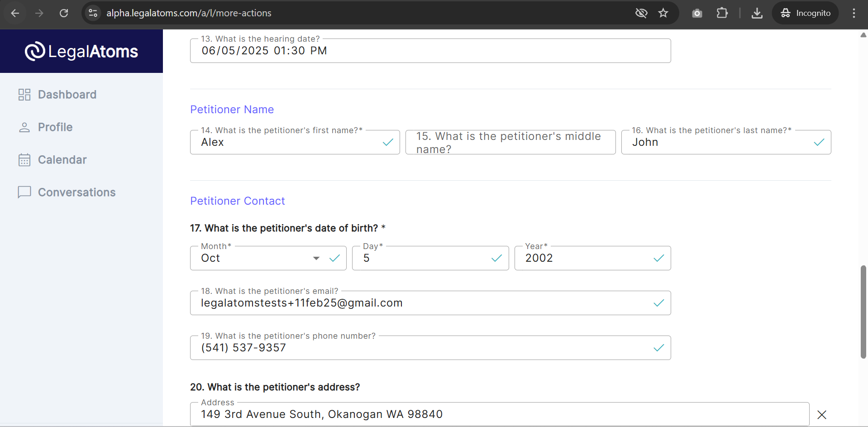Click the scrollbar up arrow

tap(863, 35)
